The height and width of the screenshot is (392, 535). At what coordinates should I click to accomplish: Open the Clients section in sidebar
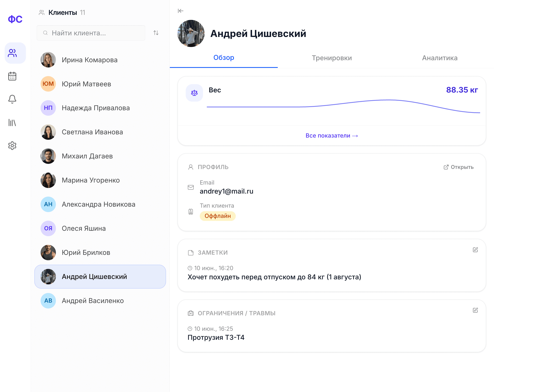pyautogui.click(x=15, y=53)
